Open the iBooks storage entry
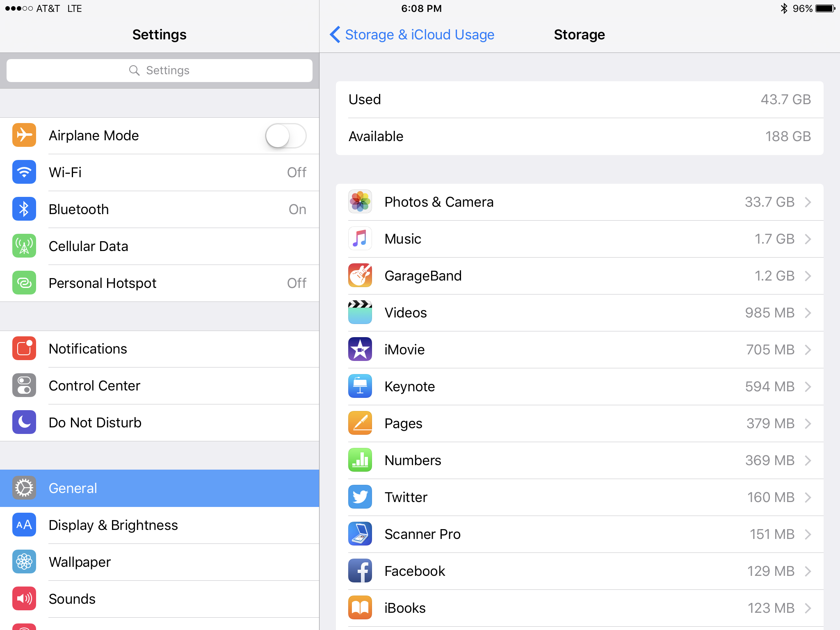The width and height of the screenshot is (840, 630). [580, 608]
